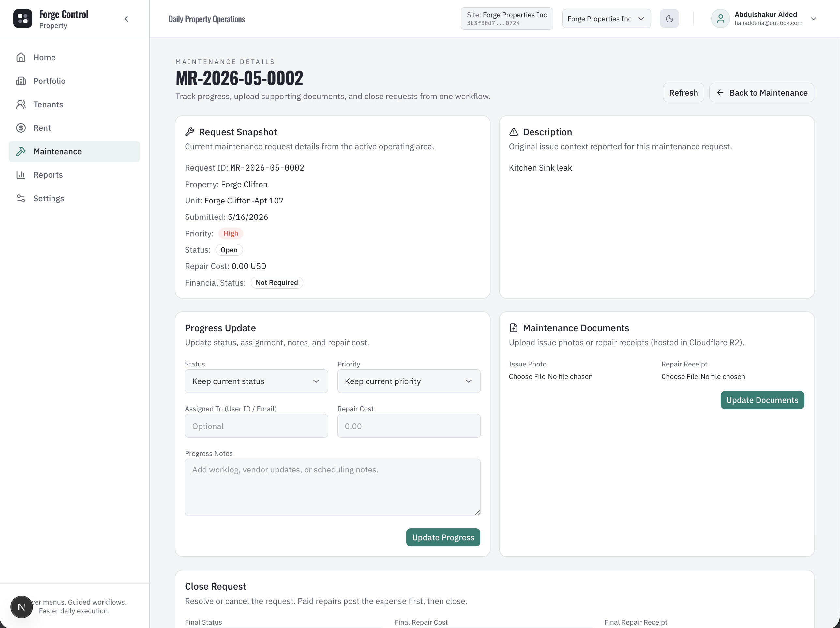Viewport: 840px width, 628px height.
Task: Click the wrench icon beside Request Snapshot
Action: pos(189,132)
